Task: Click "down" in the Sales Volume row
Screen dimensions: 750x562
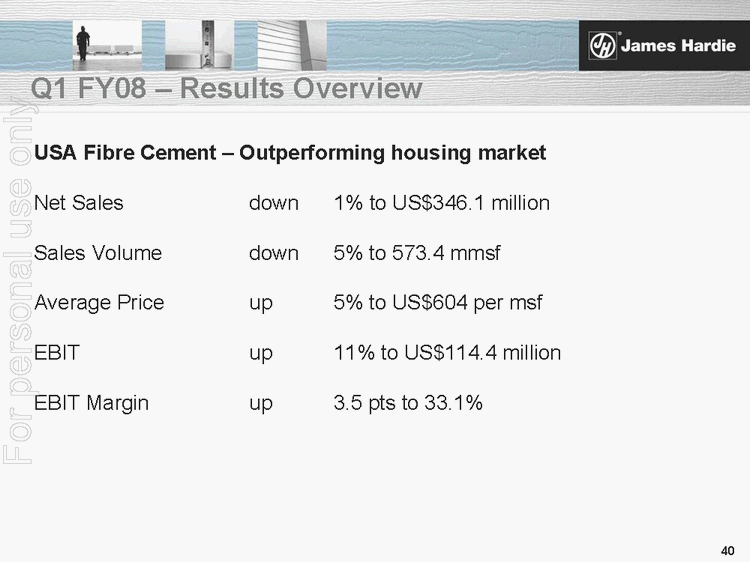Action: [273, 253]
